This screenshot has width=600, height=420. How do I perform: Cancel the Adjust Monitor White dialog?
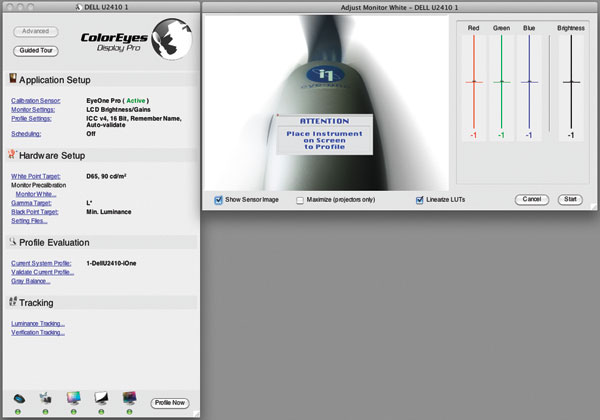point(532,199)
